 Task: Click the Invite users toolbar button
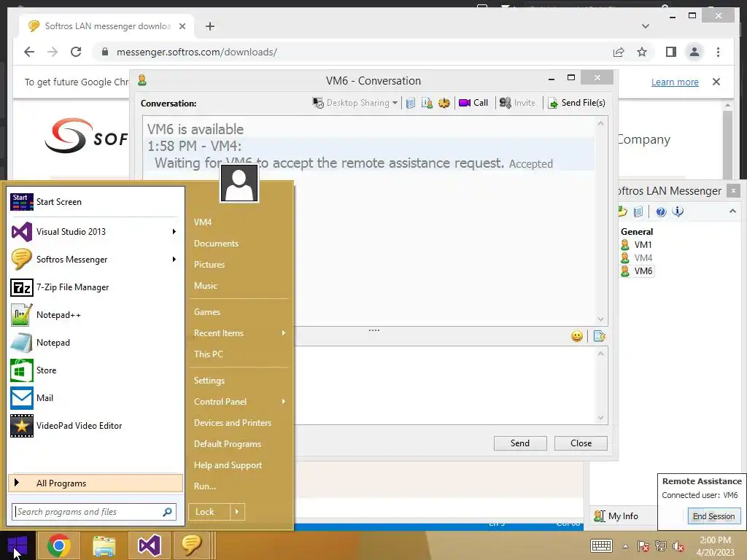(x=517, y=103)
